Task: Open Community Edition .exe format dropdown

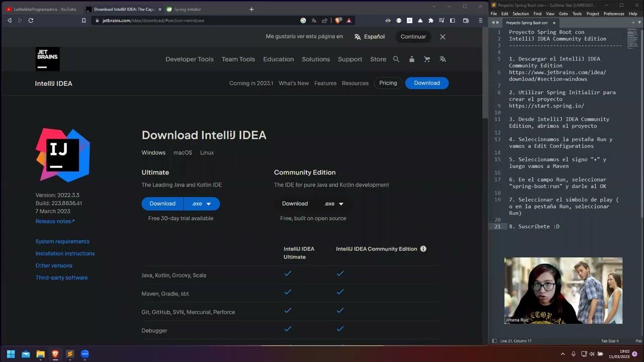Action: 334,204
